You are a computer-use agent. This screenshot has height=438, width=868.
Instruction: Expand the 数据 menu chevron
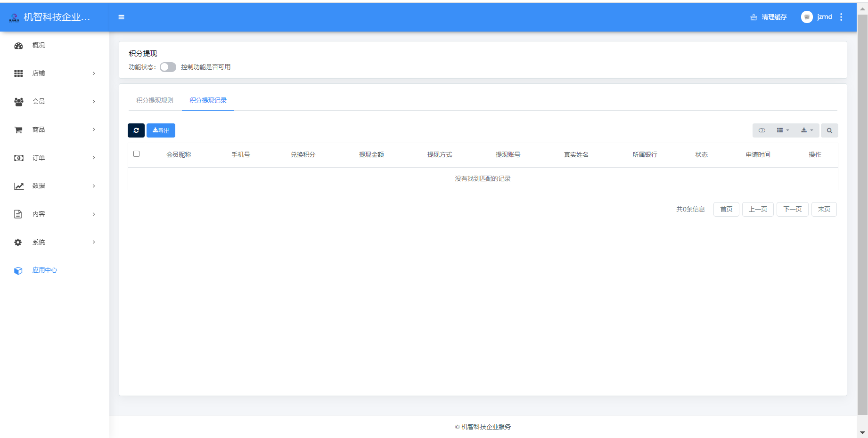(x=94, y=186)
